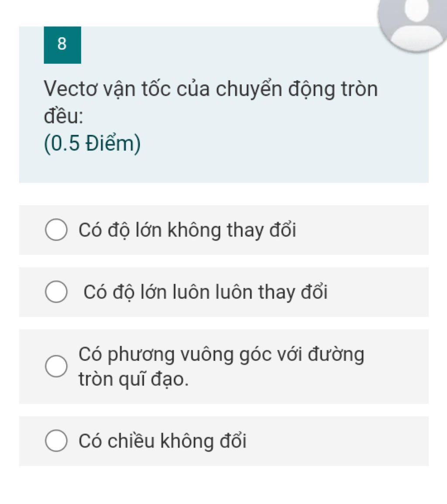Click the '(0.5 Điểm)' points label

pyautogui.click(x=92, y=143)
